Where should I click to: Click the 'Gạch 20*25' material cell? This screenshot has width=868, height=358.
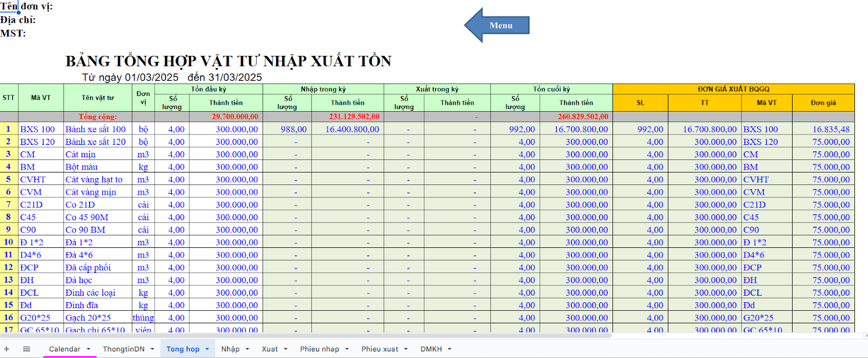pyautogui.click(x=98, y=317)
